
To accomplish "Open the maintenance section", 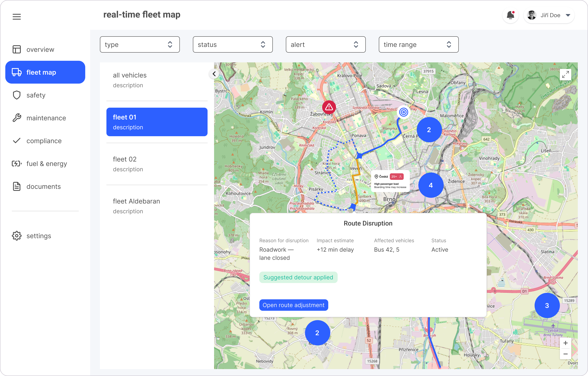I will click(x=46, y=118).
